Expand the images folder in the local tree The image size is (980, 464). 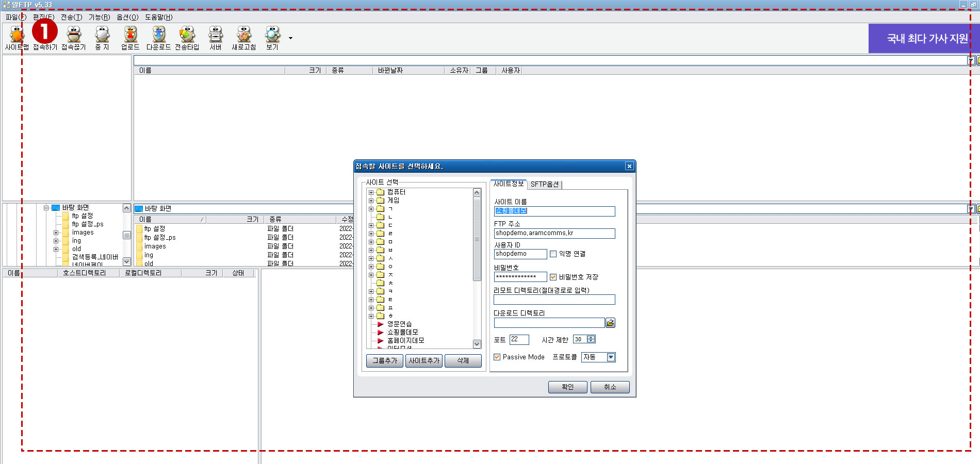pos(56,233)
